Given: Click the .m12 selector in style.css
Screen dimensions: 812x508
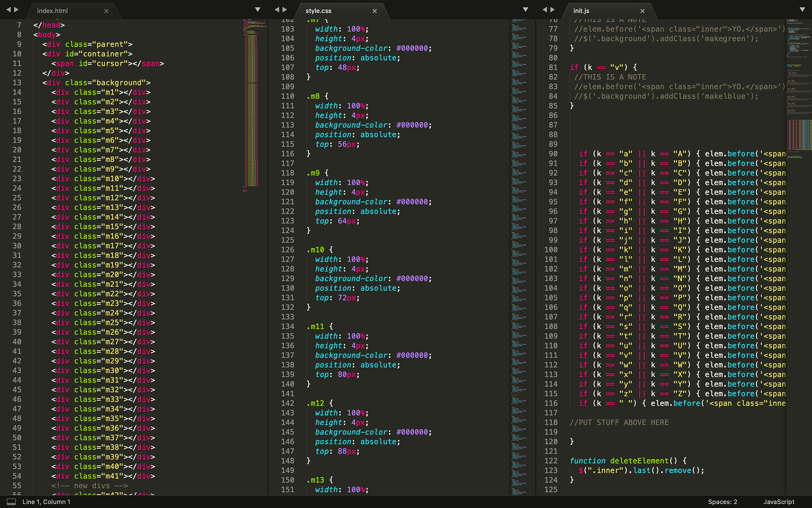Looking at the screenshot, I should pos(315,403).
